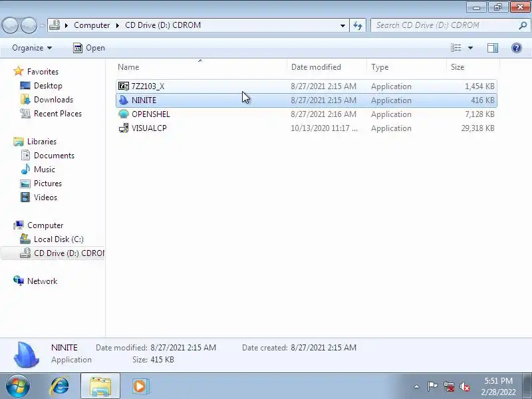Click the Action Center flag icon
This screenshot has width=532, height=399.
click(x=432, y=386)
